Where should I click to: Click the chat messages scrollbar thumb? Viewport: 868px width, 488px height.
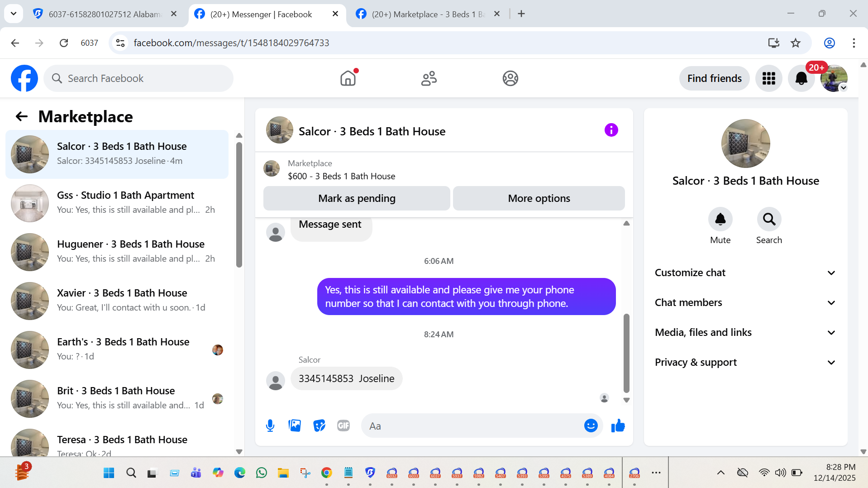pos(626,353)
